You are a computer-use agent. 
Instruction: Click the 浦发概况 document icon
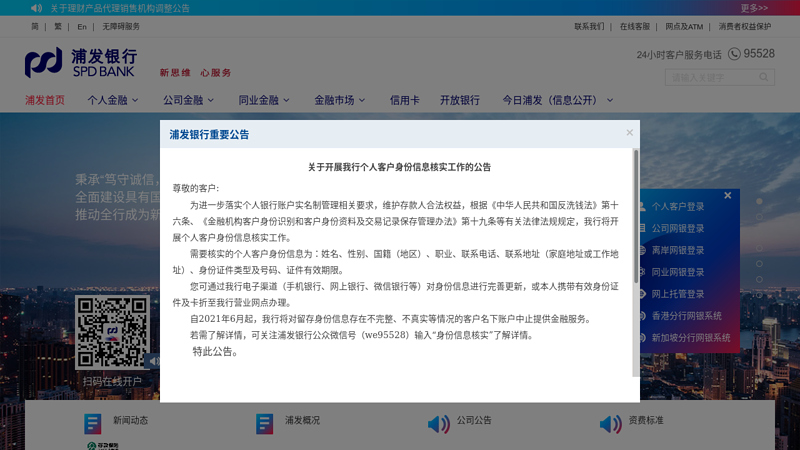264,424
